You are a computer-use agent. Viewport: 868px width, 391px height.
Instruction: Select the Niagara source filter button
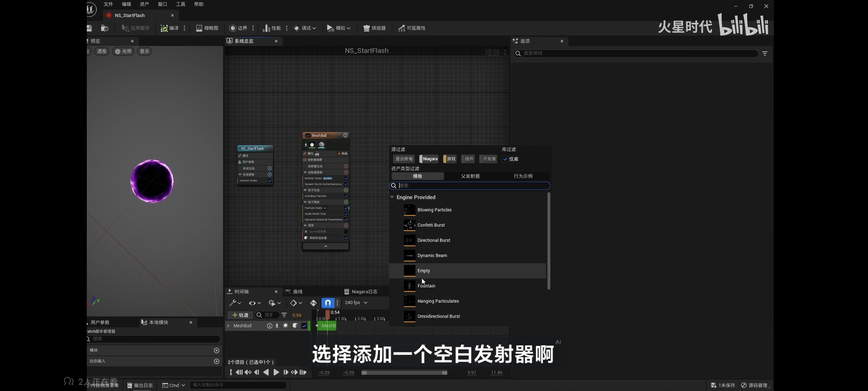click(429, 159)
